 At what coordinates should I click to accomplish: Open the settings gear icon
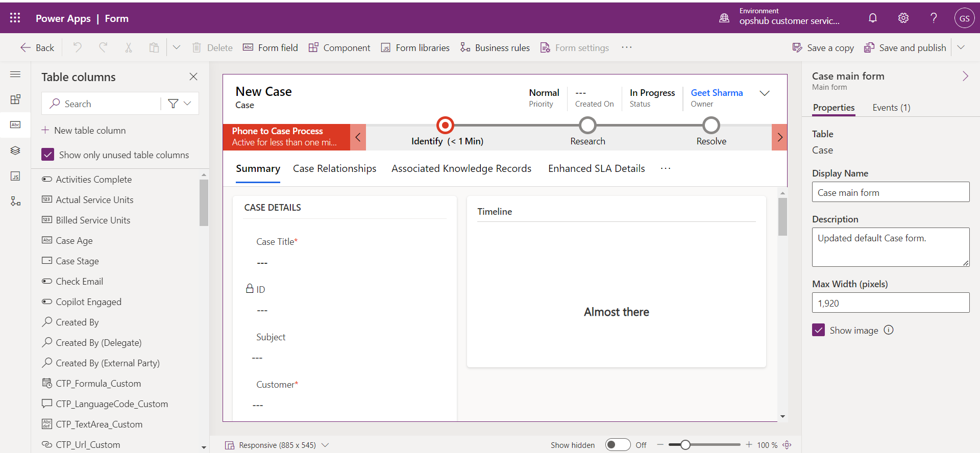(x=903, y=18)
